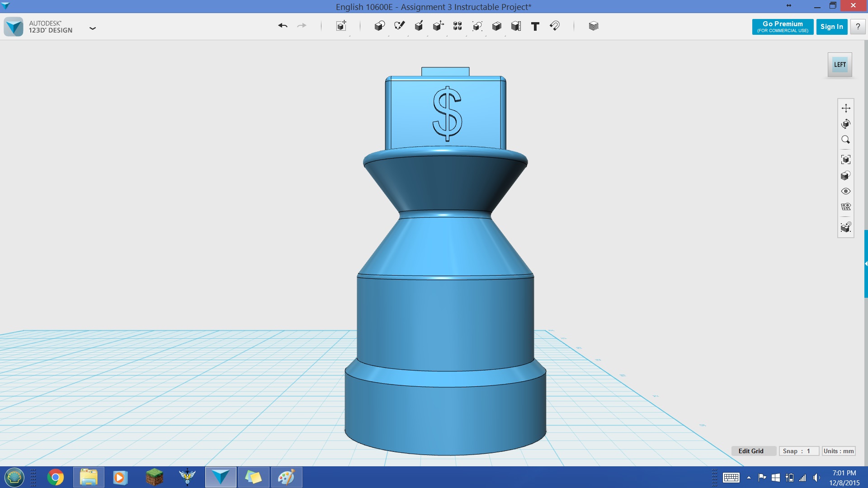Select the Orbit navigation tool

845,124
